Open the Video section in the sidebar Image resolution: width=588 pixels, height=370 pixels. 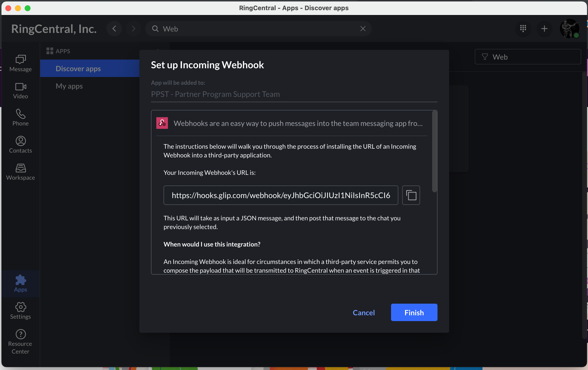(21, 91)
